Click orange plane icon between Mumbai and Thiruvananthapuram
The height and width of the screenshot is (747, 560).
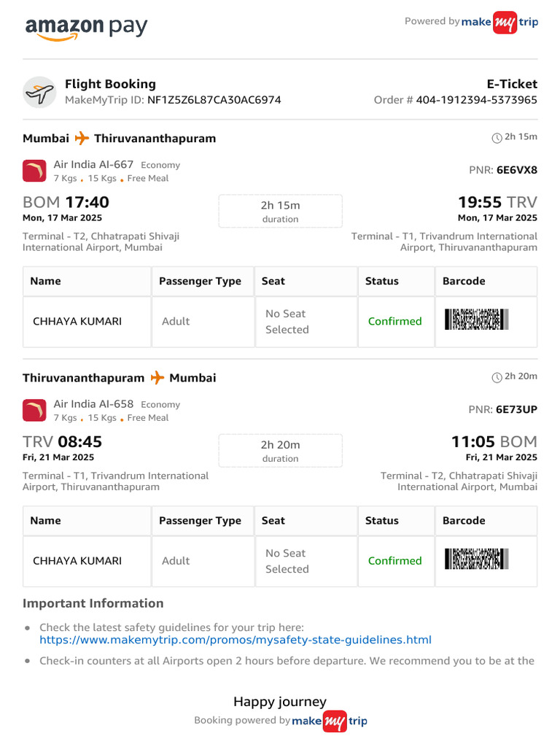82,138
